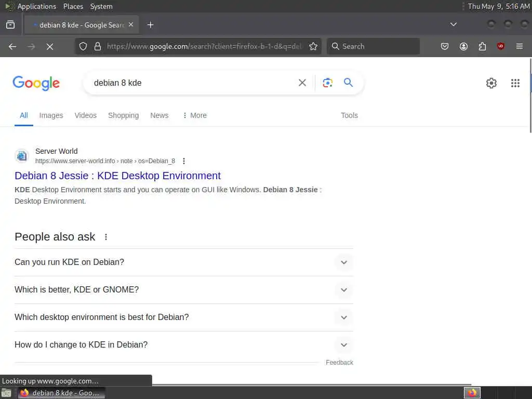
Task: Click the Server World site name
Action: [56, 151]
